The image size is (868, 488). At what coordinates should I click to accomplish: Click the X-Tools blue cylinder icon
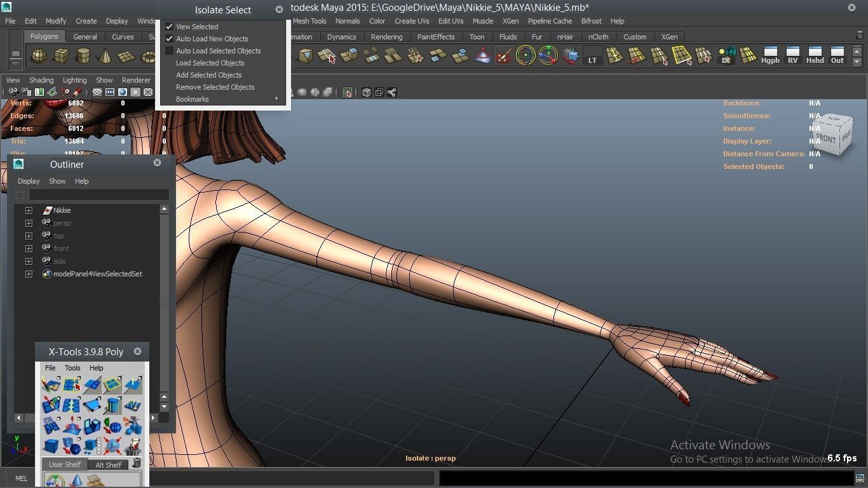112,405
